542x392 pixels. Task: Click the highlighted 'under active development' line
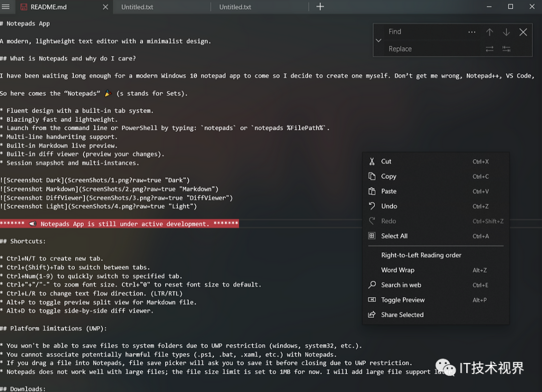pyautogui.click(x=119, y=224)
